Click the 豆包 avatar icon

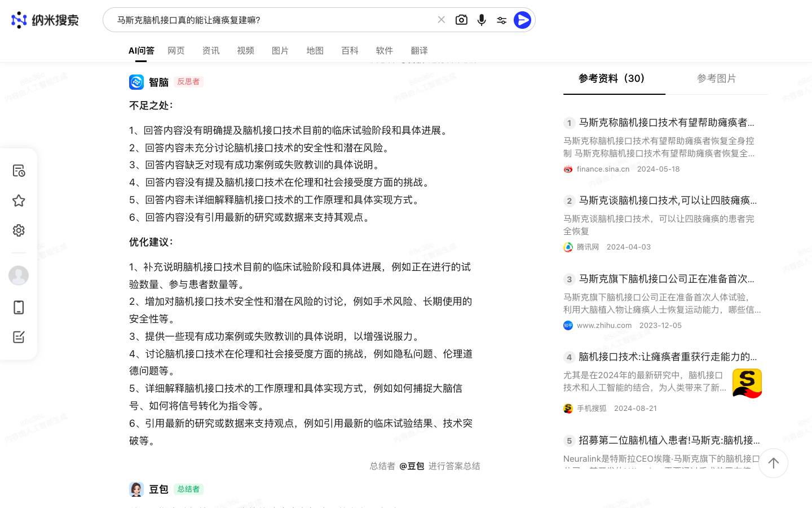(136, 489)
